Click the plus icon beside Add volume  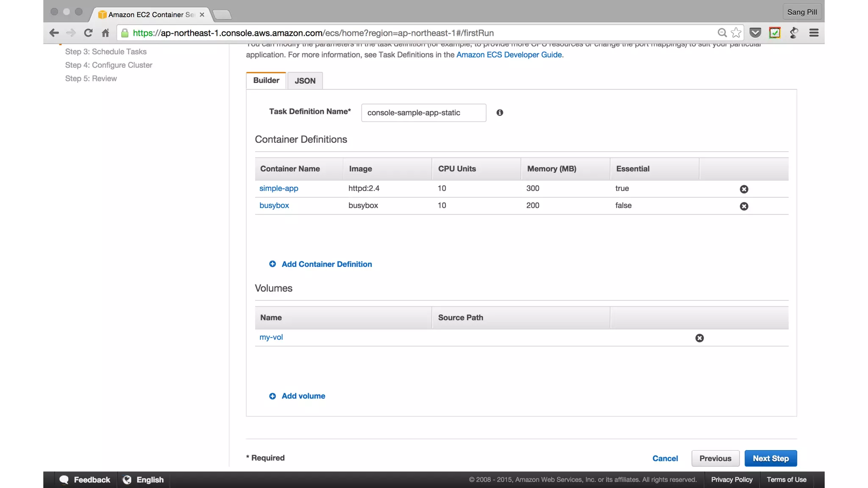tap(273, 396)
